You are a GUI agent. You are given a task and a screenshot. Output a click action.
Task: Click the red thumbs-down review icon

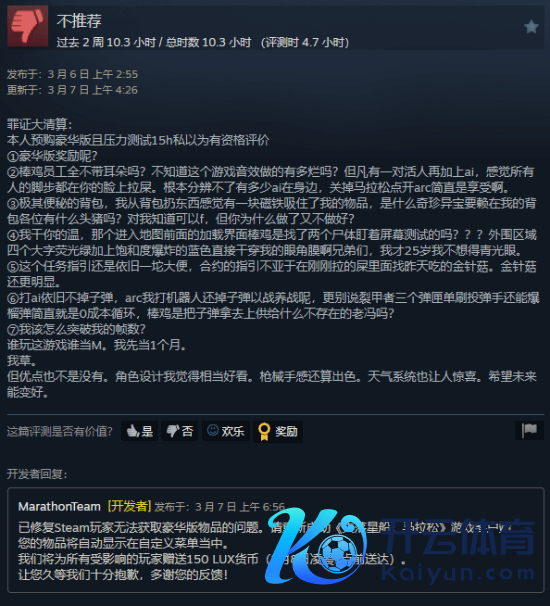27,26
